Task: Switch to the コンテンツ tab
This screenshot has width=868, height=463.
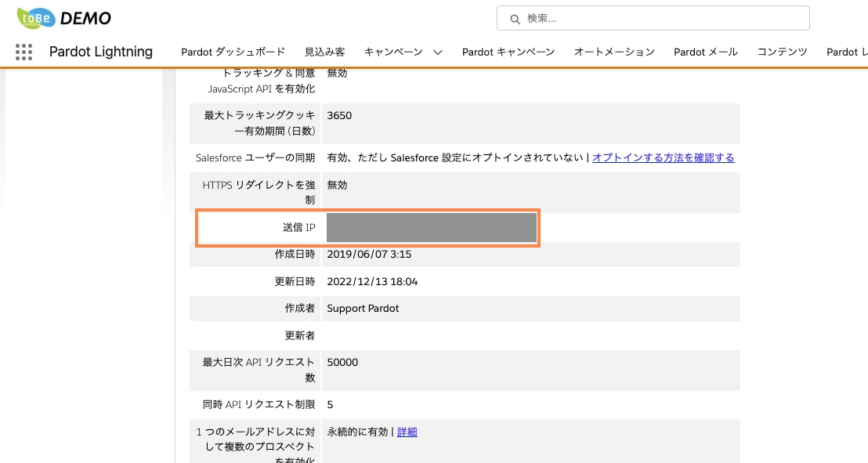Action: tap(782, 52)
